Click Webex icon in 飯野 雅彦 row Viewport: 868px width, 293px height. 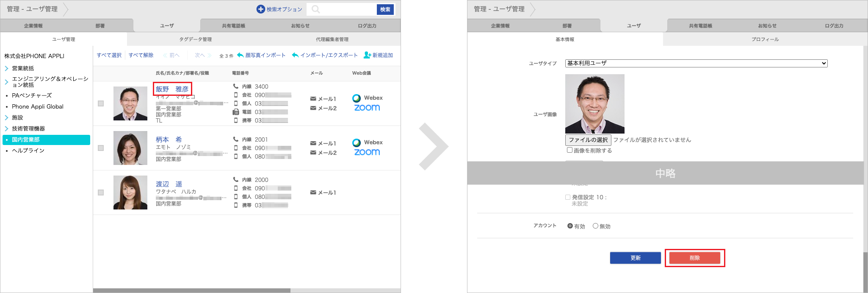tap(357, 98)
